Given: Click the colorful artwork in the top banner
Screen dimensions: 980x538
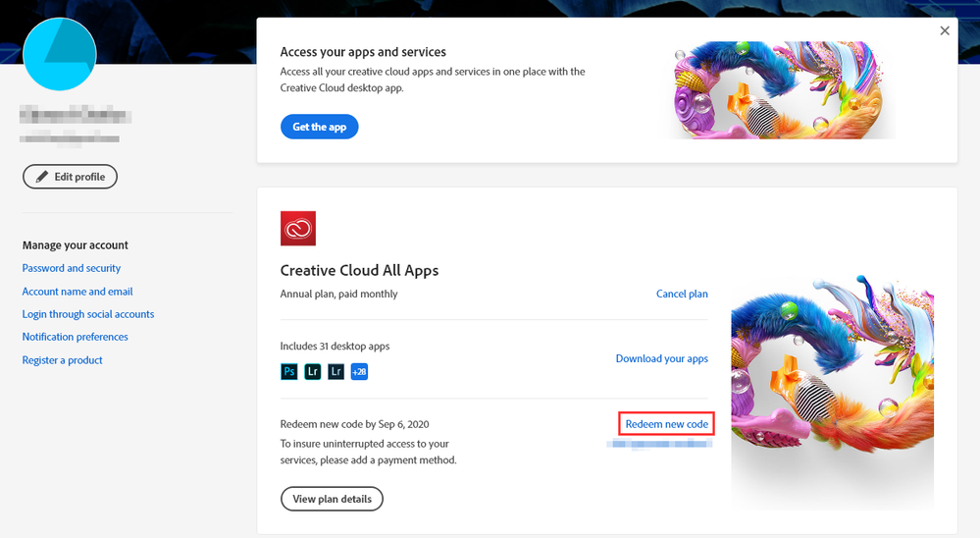Looking at the screenshot, I should coord(785,90).
